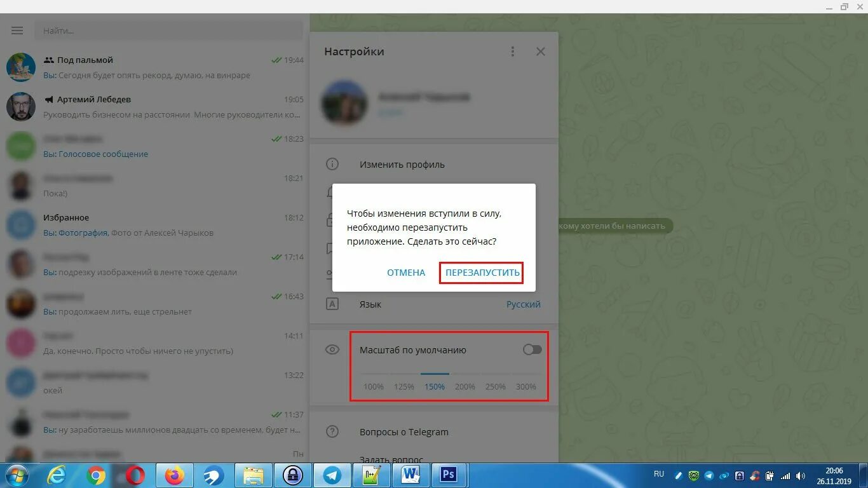Click the RU keyboard language indicator
868x488 pixels.
(x=659, y=475)
